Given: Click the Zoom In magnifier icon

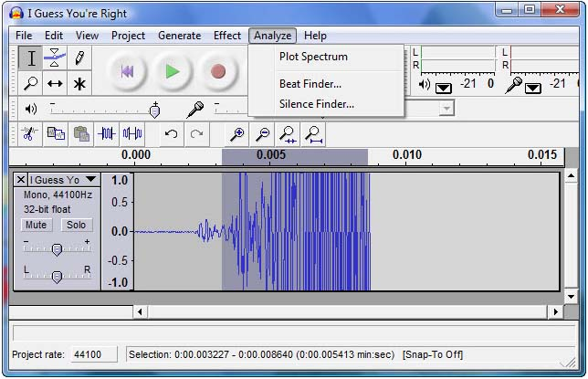Looking at the screenshot, I should [237, 133].
